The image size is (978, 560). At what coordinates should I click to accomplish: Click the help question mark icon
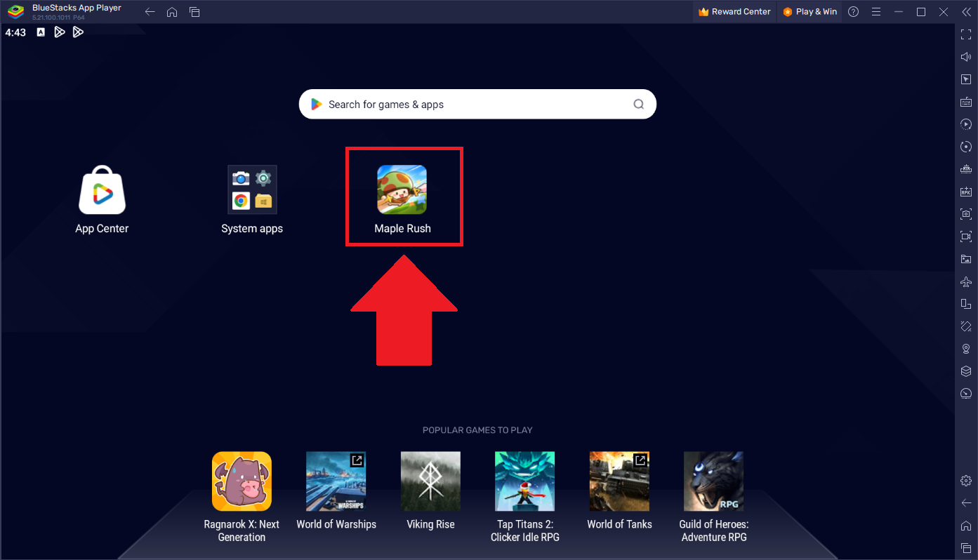click(x=853, y=12)
